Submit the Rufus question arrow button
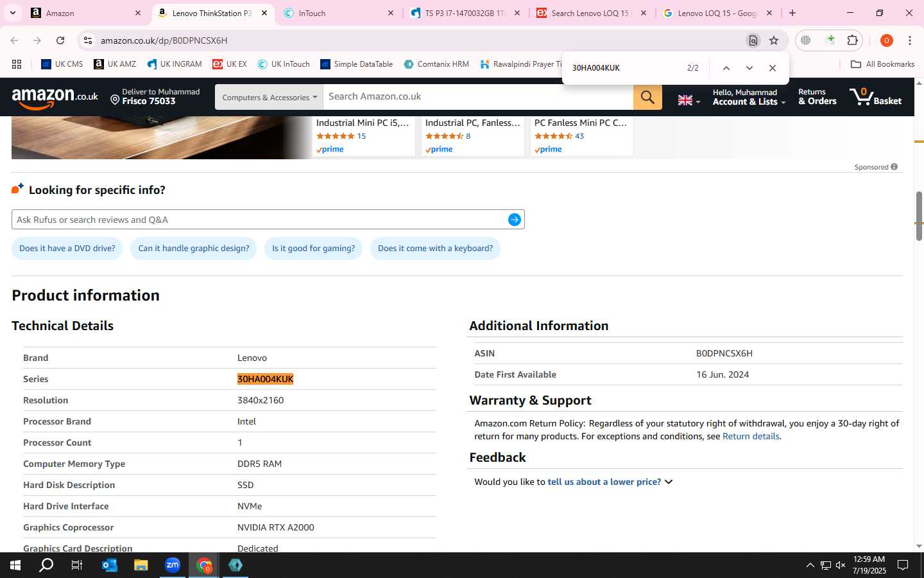Screen dimensions: 924x578 tap(514, 220)
